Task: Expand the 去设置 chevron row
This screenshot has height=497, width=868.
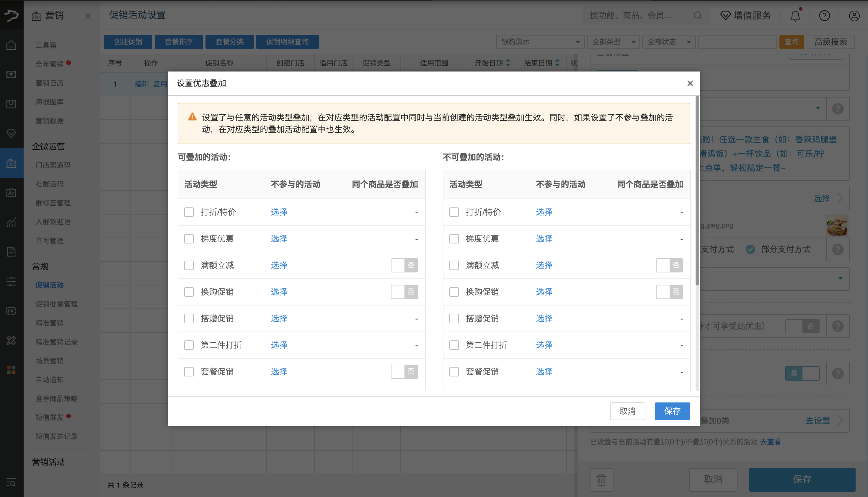Action: coord(840,420)
